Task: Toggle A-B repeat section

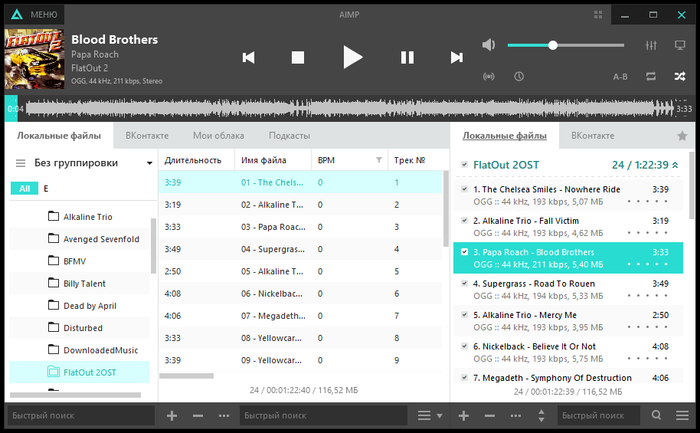Action: click(x=620, y=77)
